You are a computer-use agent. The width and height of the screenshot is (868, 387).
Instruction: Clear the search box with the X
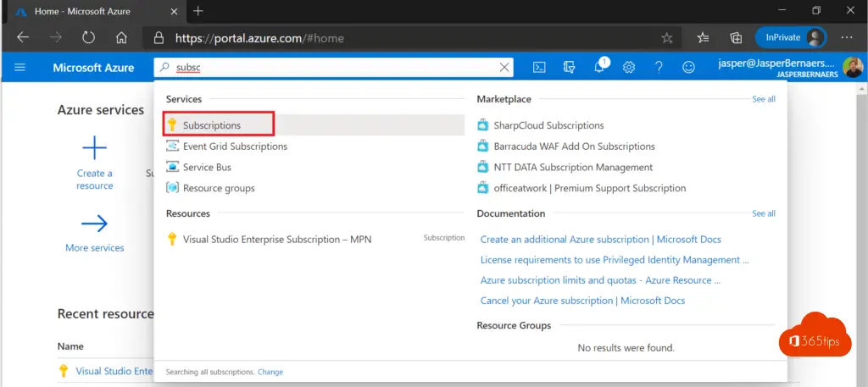coord(505,68)
